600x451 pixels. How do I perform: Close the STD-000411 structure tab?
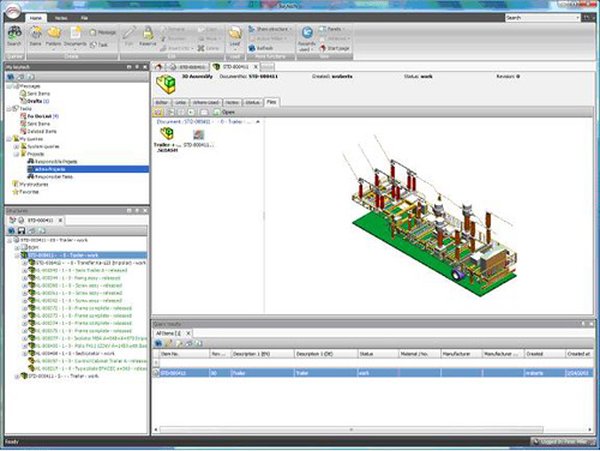60,220
